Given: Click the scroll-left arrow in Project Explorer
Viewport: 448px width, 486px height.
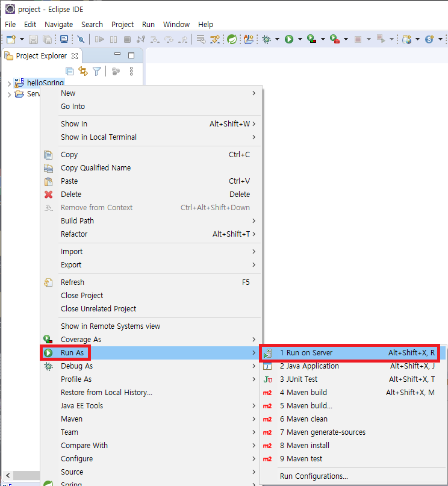Looking at the screenshot, I should pos(8,475).
